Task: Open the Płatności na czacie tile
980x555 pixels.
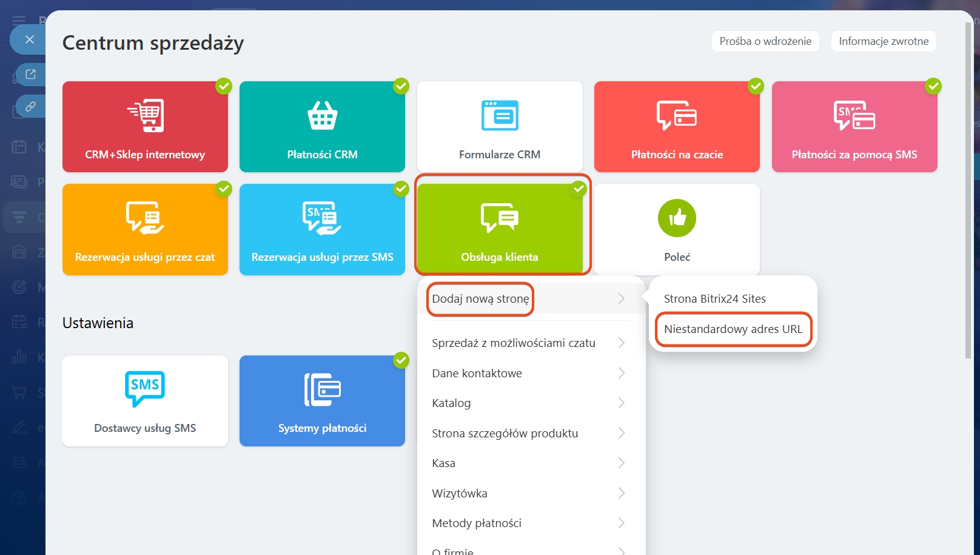Action: 677,127
